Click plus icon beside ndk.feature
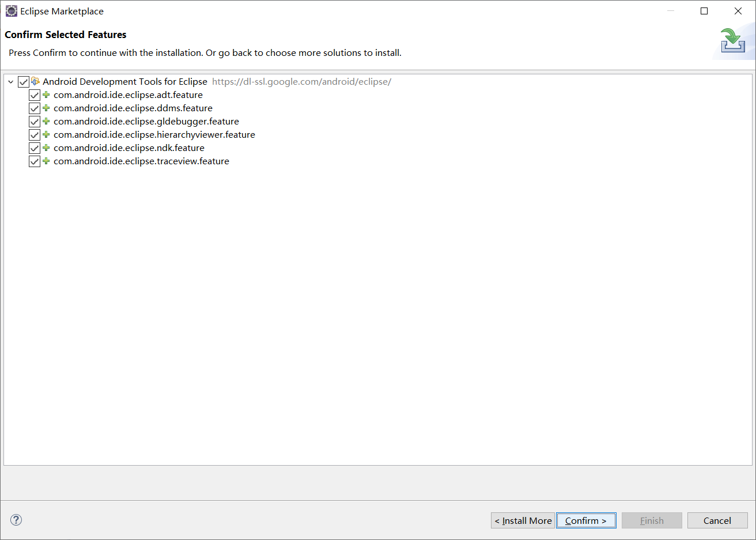Image resolution: width=756 pixels, height=540 pixels. click(x=46, y=148)
